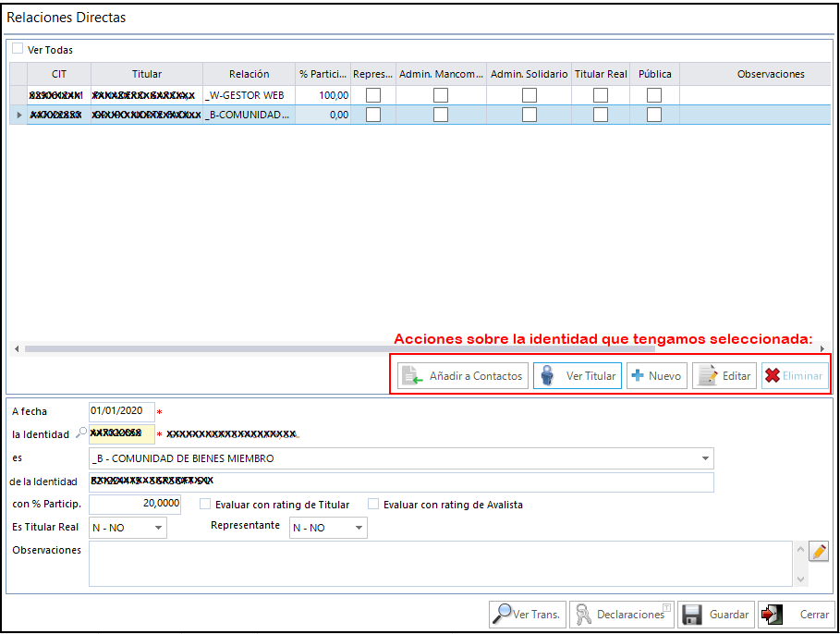Viewport: 840px width, 634px height.
Task: Click the grid's horizontal scrollbar right arrow
Action: pyautogui.click(x=822, y=349)
